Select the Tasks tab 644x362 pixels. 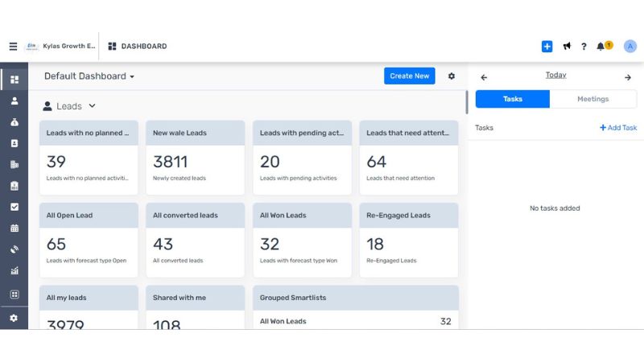(513, 99)
